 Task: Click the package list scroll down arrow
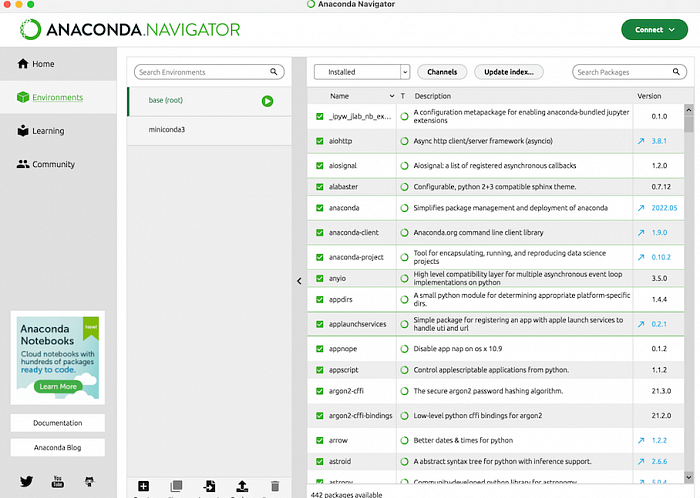(x=688, y=477)
